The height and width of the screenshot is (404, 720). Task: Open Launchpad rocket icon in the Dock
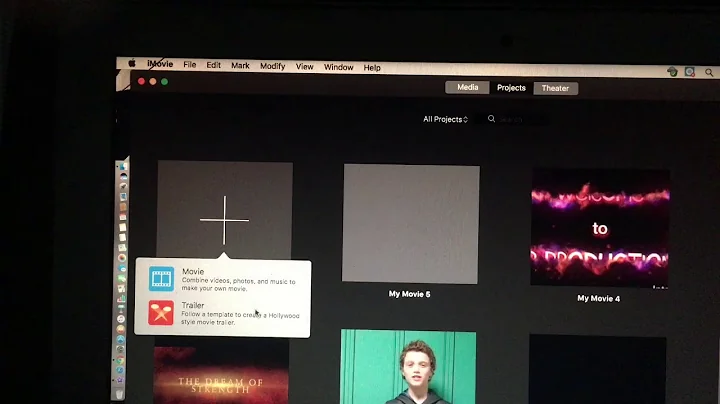[123, 186]
